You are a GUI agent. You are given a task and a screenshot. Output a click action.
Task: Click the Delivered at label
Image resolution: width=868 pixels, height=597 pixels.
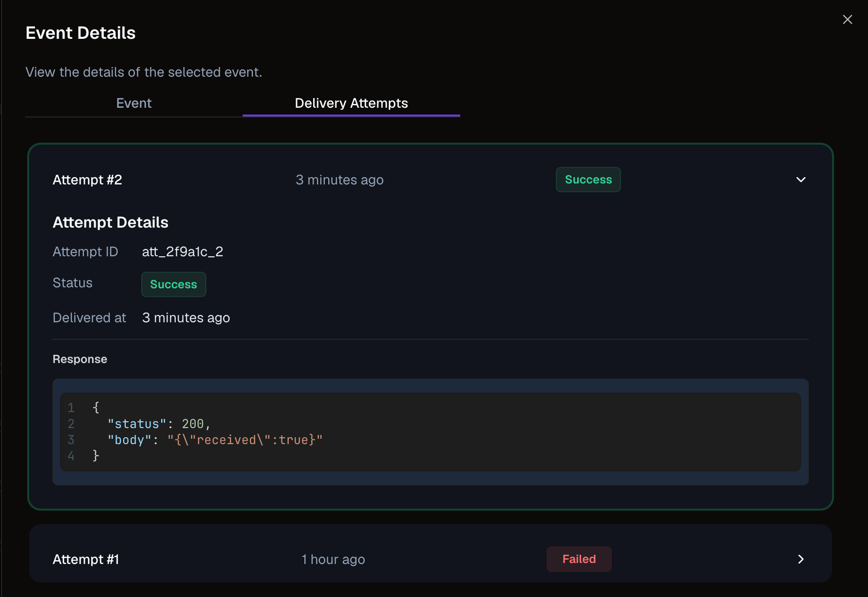89,317
